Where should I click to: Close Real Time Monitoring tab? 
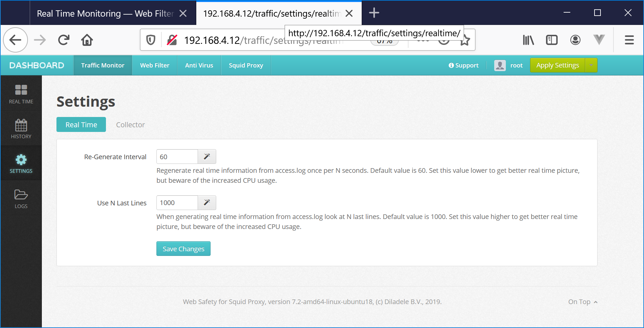click(x=183, y=13)
